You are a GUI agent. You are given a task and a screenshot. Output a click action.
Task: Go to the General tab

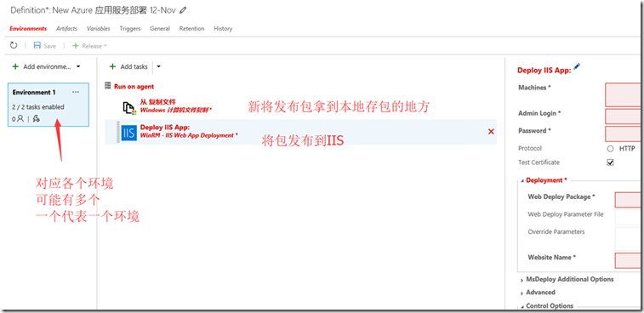pyautogui.click(x=160, y=29)
